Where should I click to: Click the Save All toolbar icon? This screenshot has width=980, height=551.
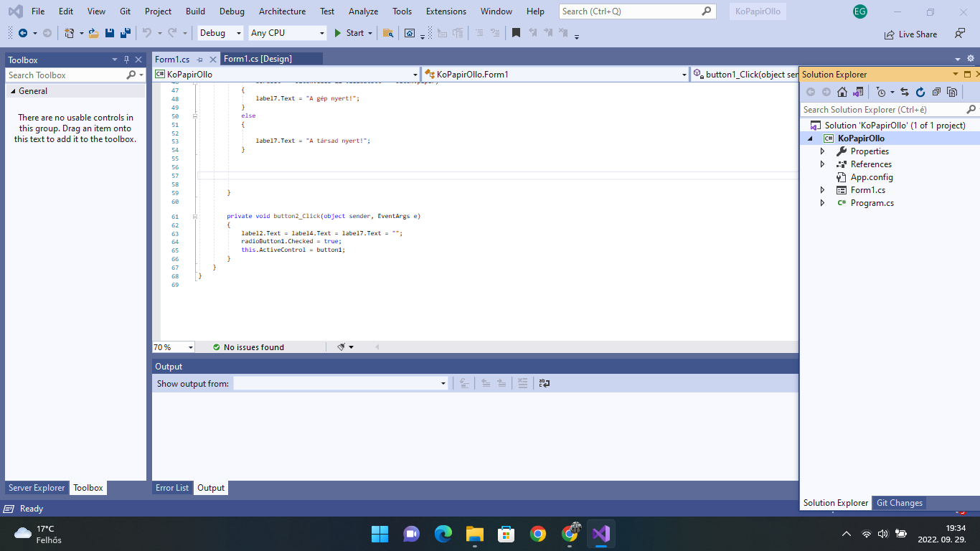126,33
